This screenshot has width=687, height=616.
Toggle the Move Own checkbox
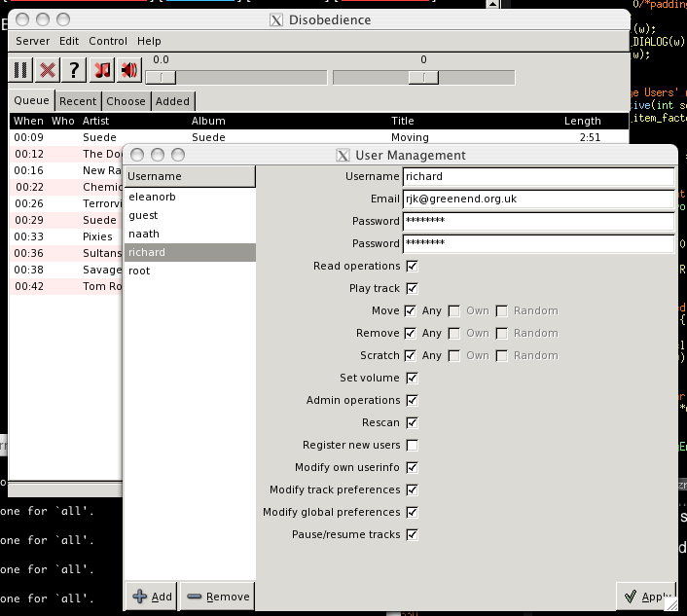pos(453,311)
